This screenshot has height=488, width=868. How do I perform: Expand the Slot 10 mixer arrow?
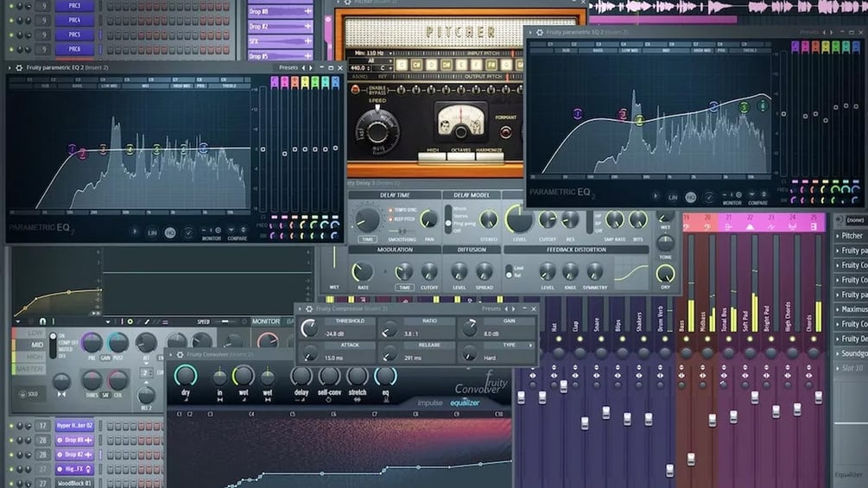coord(837,368)
